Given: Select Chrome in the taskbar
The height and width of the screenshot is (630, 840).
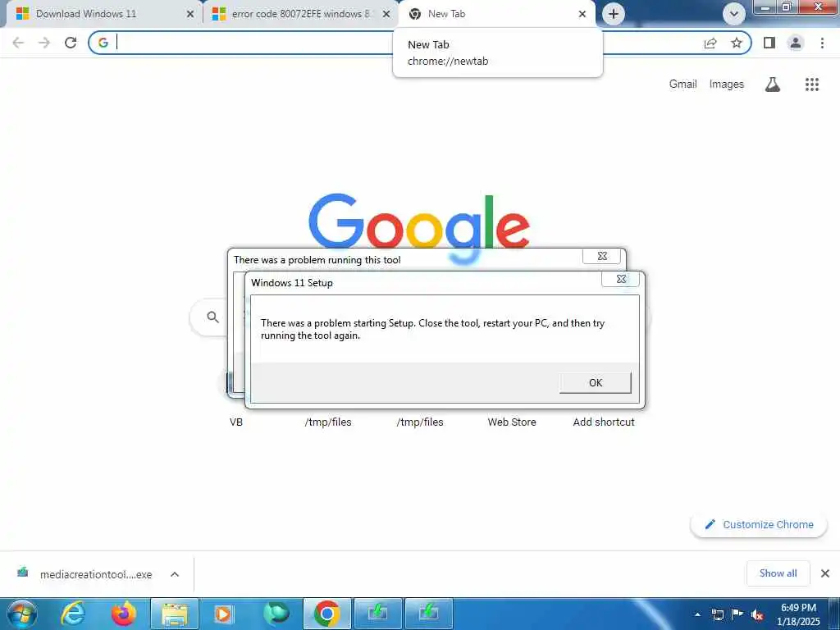Looking at the screenshot, I should [327, 614].
